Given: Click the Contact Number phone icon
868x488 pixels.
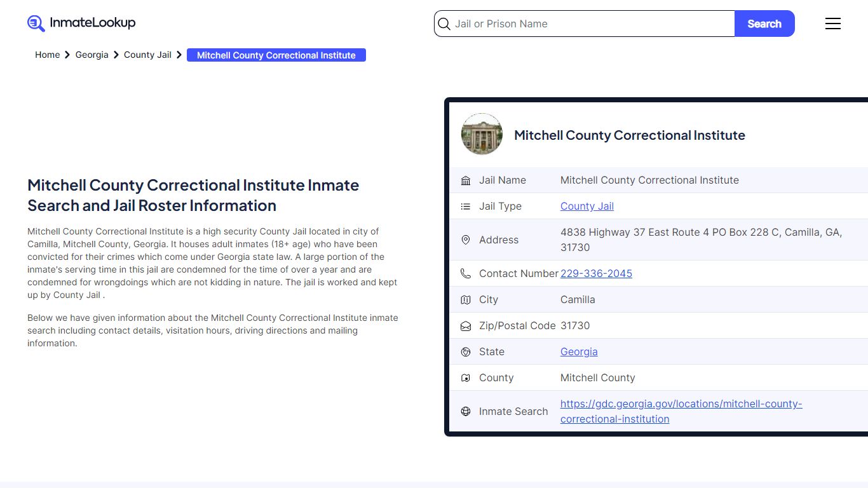Looking at the screenshot, I should coord(466,274).
